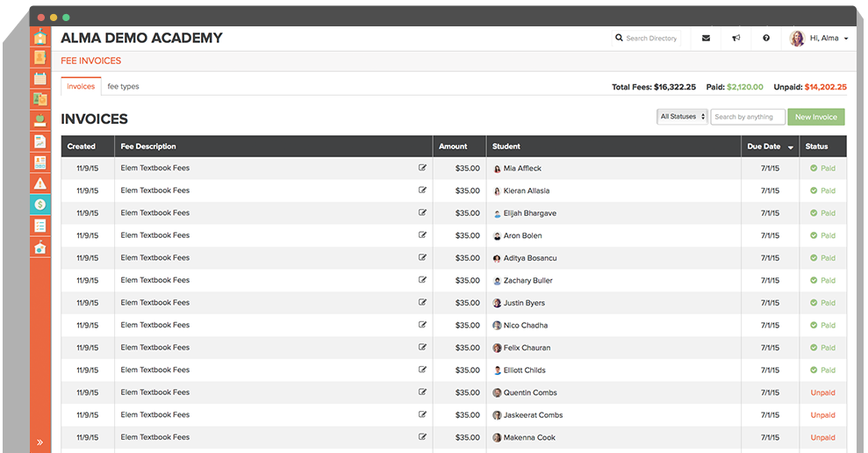Open the help question mark icon
The width and height of the screenshot is (868, 453).
tap(766, 39)
